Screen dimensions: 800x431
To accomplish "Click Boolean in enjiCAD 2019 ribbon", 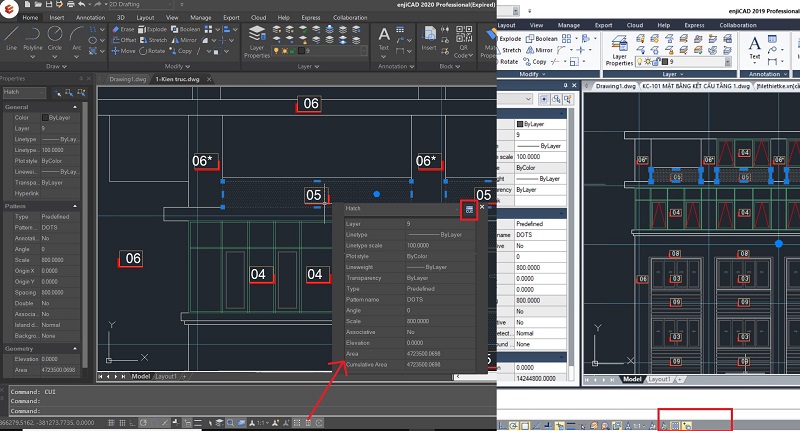I will point(541,39).
